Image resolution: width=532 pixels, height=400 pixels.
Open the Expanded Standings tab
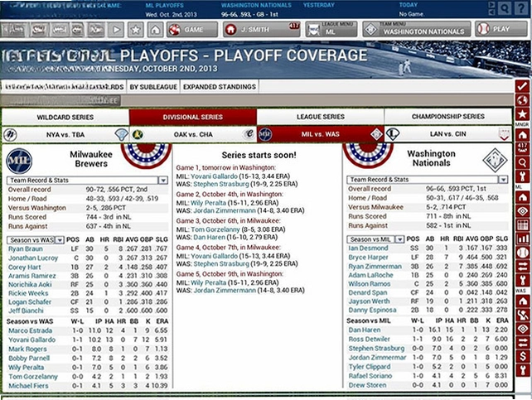(x=220, y=87)
